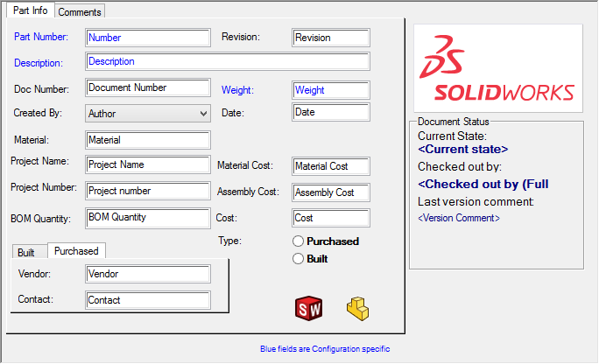Select the Purchased radio button
Screen dimensions: 599x364
[298, 241]
